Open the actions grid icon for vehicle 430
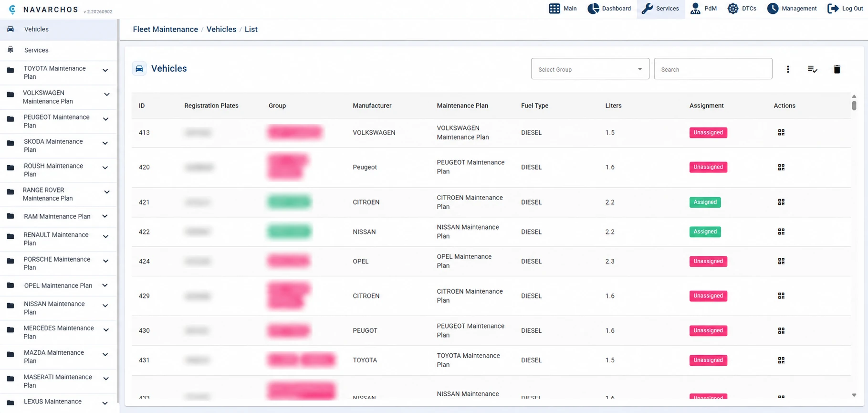Viewport: 868px width, 413px height. coord(781,330)
